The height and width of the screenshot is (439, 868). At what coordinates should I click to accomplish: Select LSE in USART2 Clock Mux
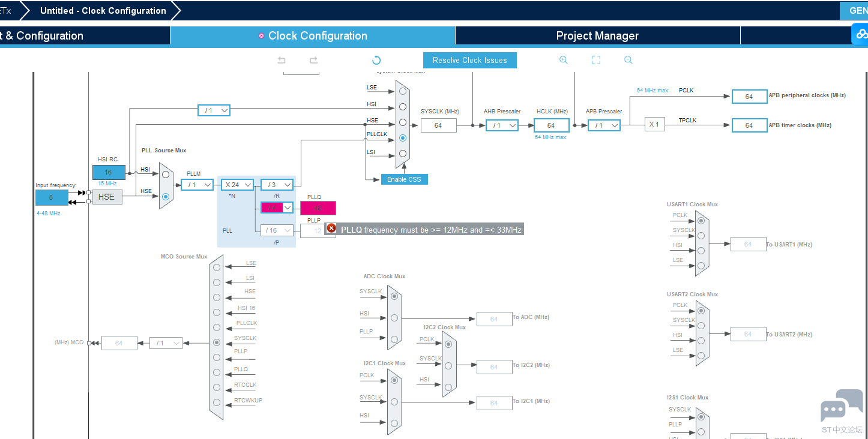[x=701, y=355]
